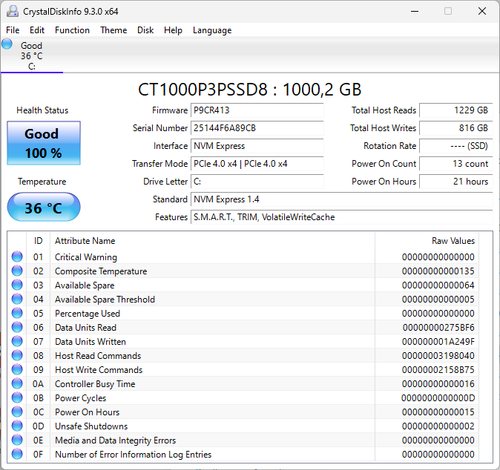Click raw value 000000001A249F
The height and width of the screenshot is (470, 500).
[x=438, y=342]
